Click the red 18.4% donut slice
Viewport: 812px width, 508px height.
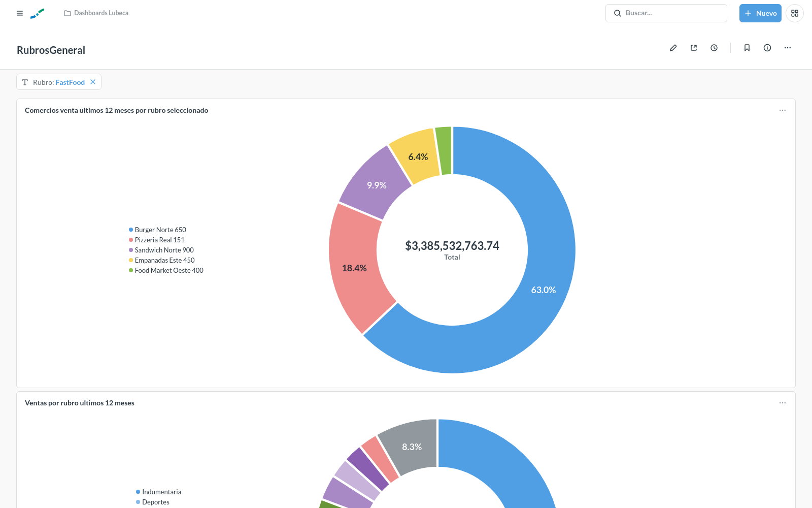point(354,268)
